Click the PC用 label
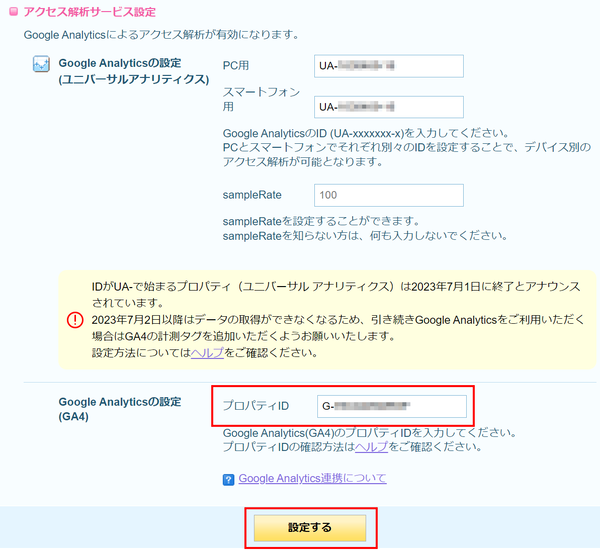600x550 pixels. (x=236, y=65)
